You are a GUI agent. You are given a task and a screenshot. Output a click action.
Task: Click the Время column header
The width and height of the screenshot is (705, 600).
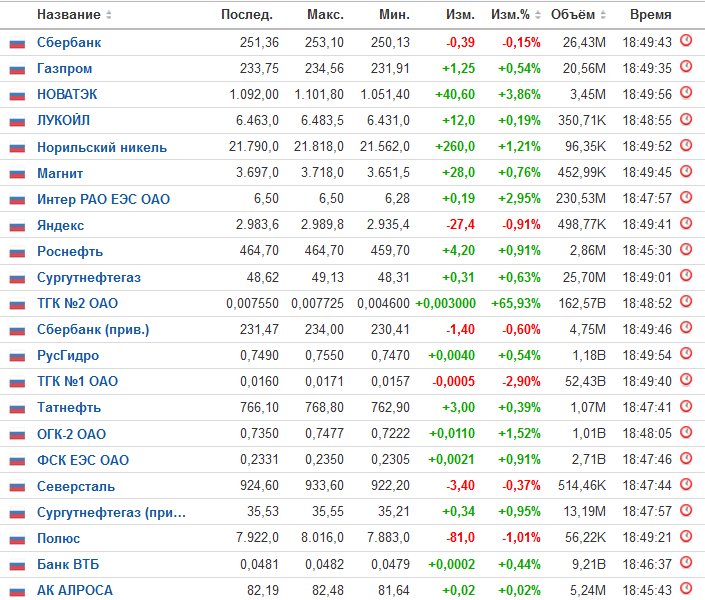pos(651,14)
